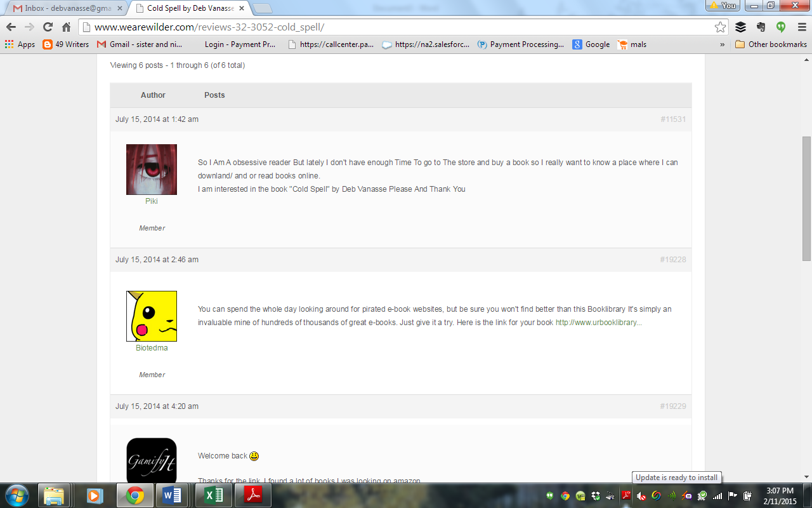Click the July 15, 2014 at 1:42 am timestamp
This screenshot has width=812, height=508.
point(157,119)
